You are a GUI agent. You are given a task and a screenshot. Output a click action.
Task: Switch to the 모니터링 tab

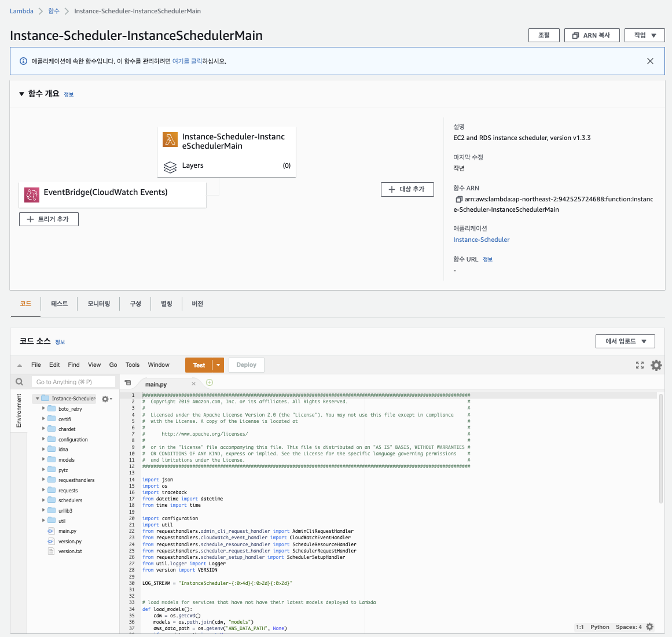pos(98,304)
